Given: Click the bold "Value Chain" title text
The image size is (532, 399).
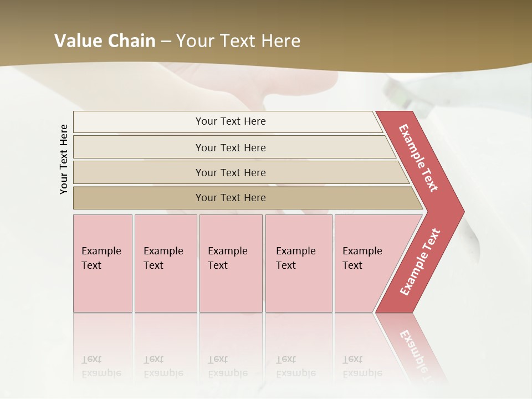Looking at the screenshot, I should pos(105,40).
